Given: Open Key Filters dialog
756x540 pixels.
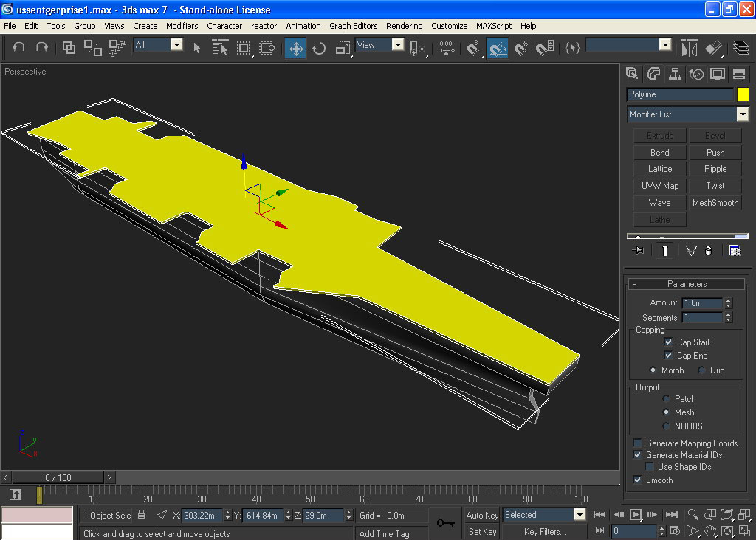Looking at the screenshot, I should pyautogui.click(x=545, y=532).
